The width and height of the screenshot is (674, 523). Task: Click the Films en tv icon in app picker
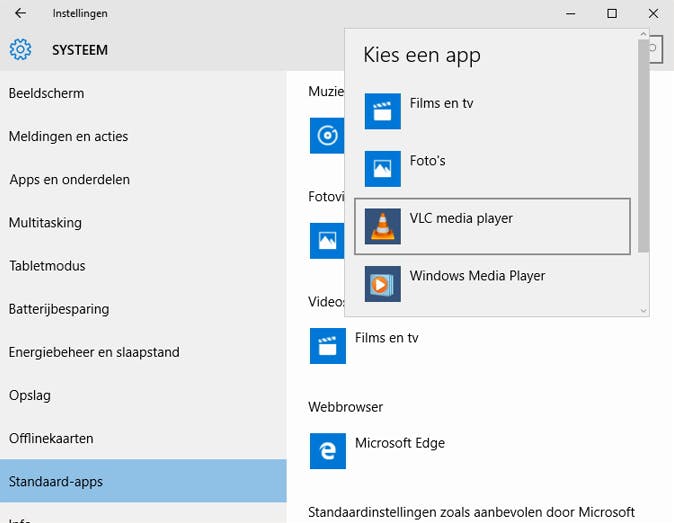click(x=382, y=111)
